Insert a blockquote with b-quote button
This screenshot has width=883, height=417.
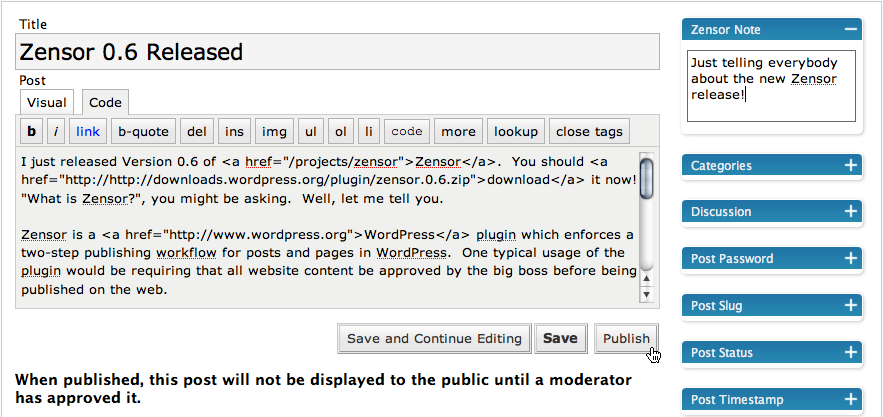[143, 131]
